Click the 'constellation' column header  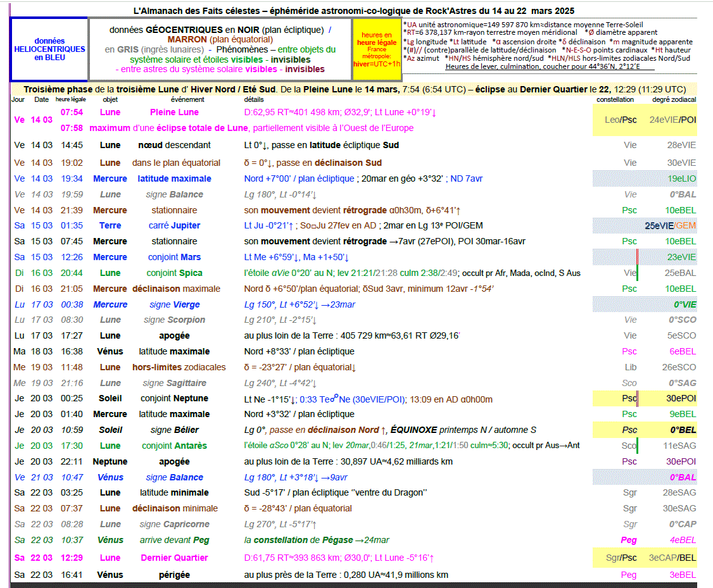615,100
